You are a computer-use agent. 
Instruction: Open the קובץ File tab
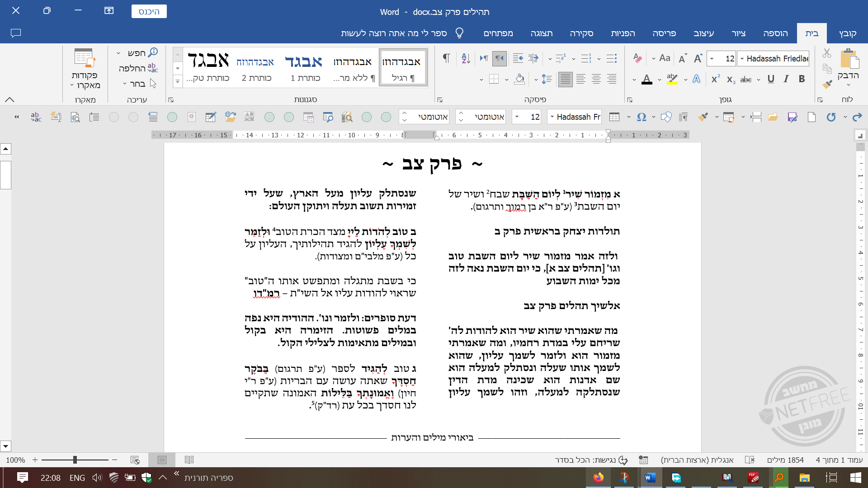pyautogui.click(x=848, y=33)
